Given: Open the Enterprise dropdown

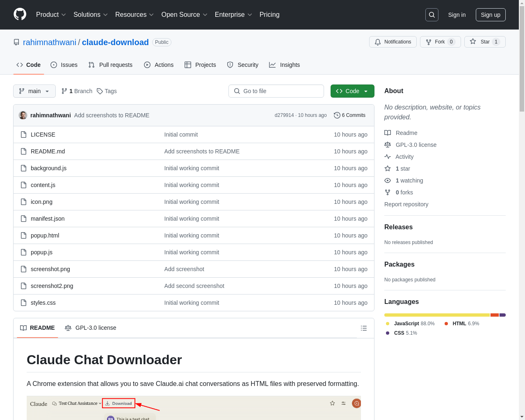Looking at the screenshot, I should coord(233,15).
